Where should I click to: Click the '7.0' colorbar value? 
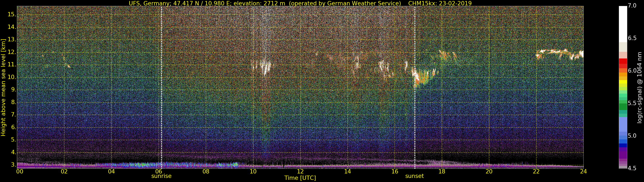click(x=632, y=6)
